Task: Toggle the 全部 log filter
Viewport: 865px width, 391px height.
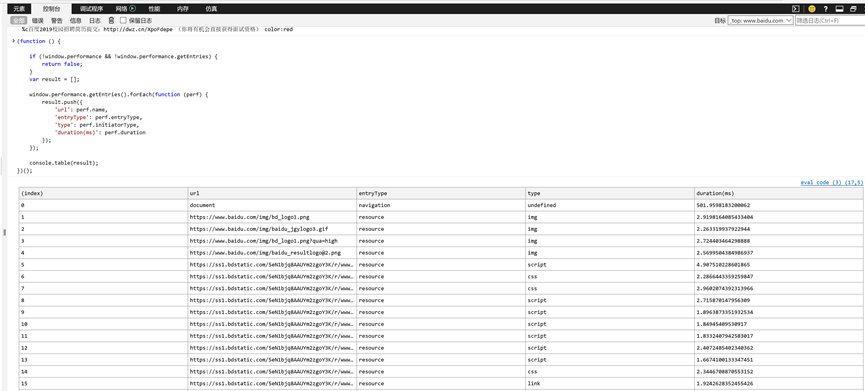Action: (x=18, y=20)
